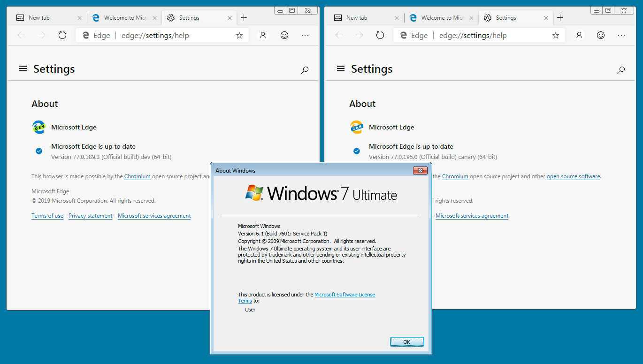The image size is (643, 364).
Task: Open Chromium link in Canary Edge window
Action: pos(455,176)
